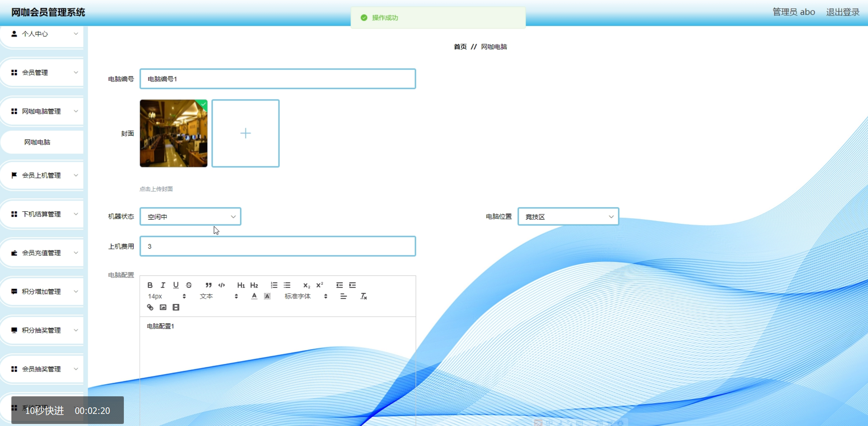Open the 下机结算管理 menu
This screenshot has width=868, height=426.
click(x=42, y=214)
